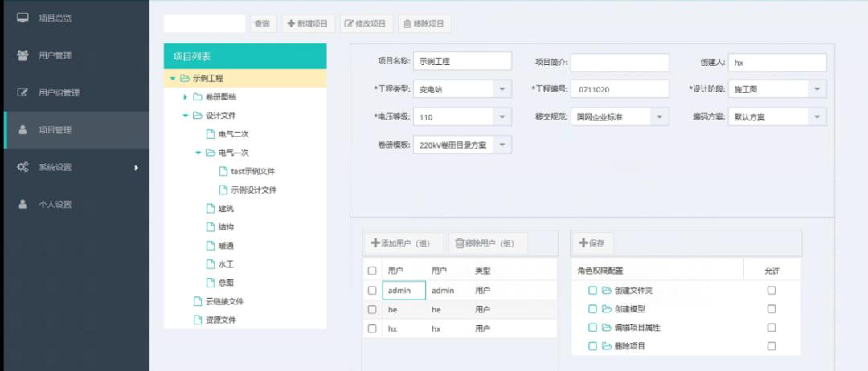Click the 工程编号 input field
This screenshot has height=371, width=868.
pos(620,88)
